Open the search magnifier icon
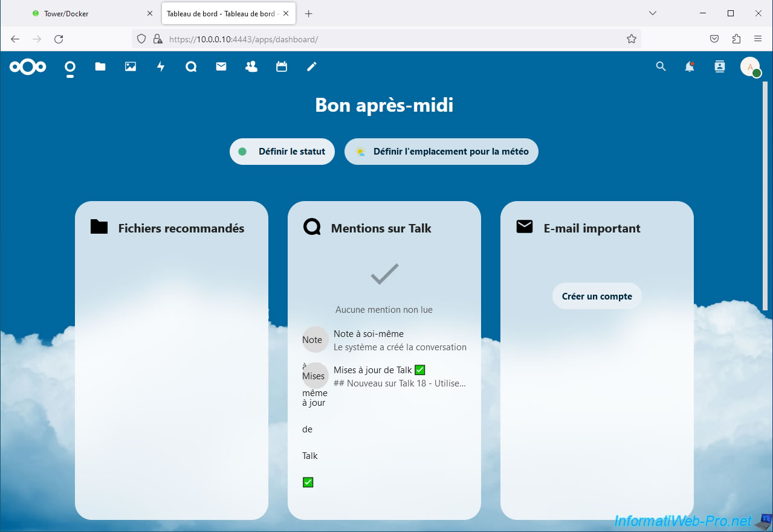Image resolution: width=773 pixels, height=532 pixels. pyautogui.click(x=661, y=67)
